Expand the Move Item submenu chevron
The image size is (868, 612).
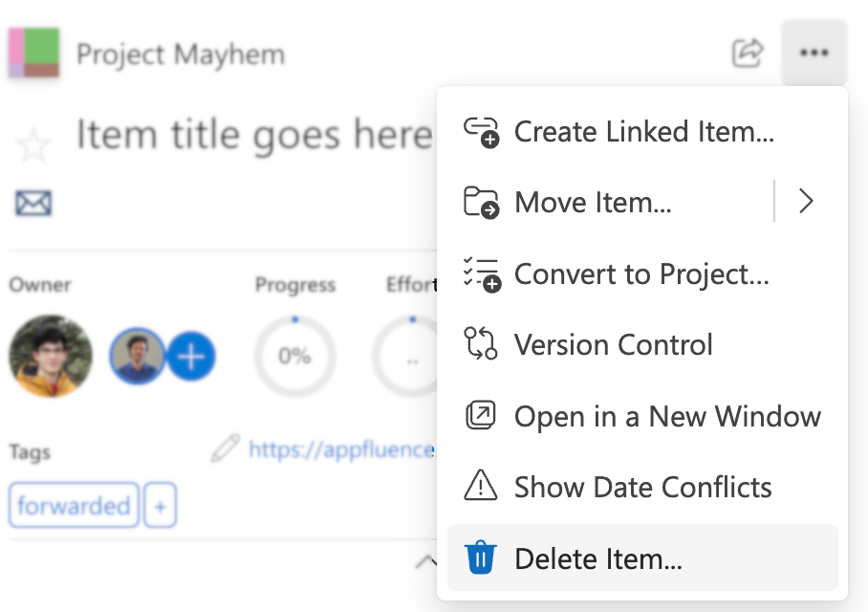point(806,202)
